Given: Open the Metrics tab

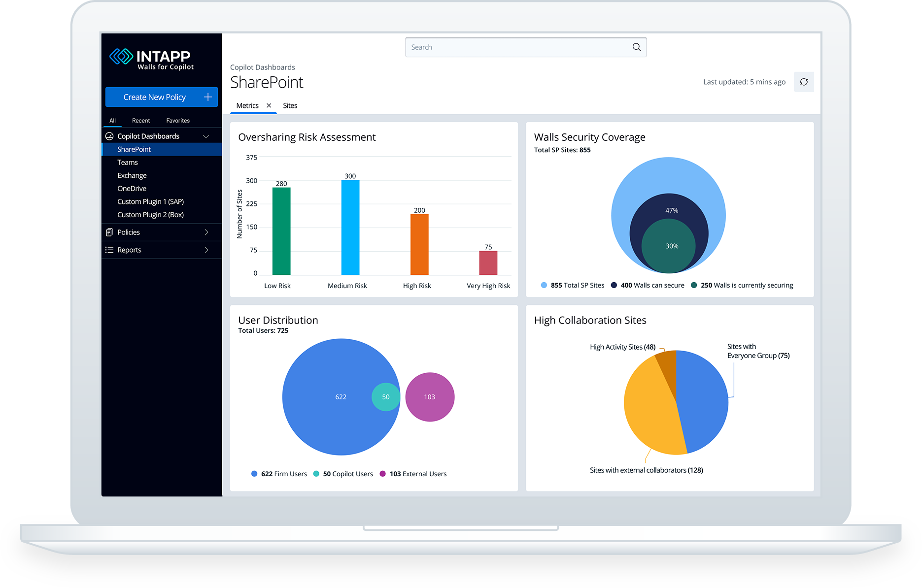Looking at the screenshot, I should [x=247, y=105].
